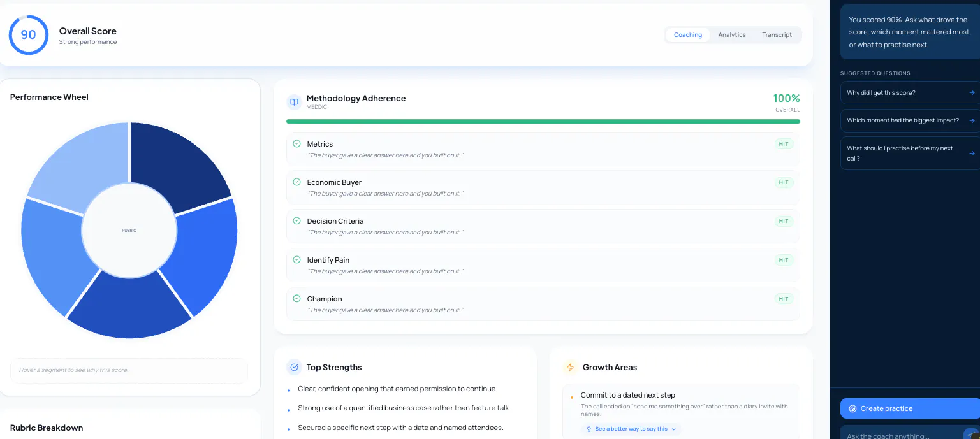Click the green Methodology Adherence progress bar

click(x=543, y=121)
